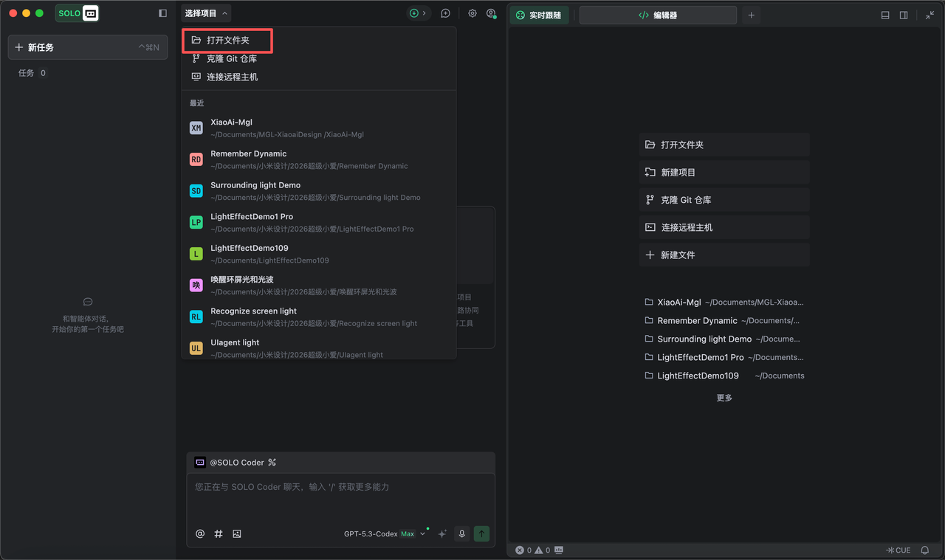945x560 pixels.
Task: Choose 连接远程主机 in the dropdown menu
Action: click(x=319, y=77)
